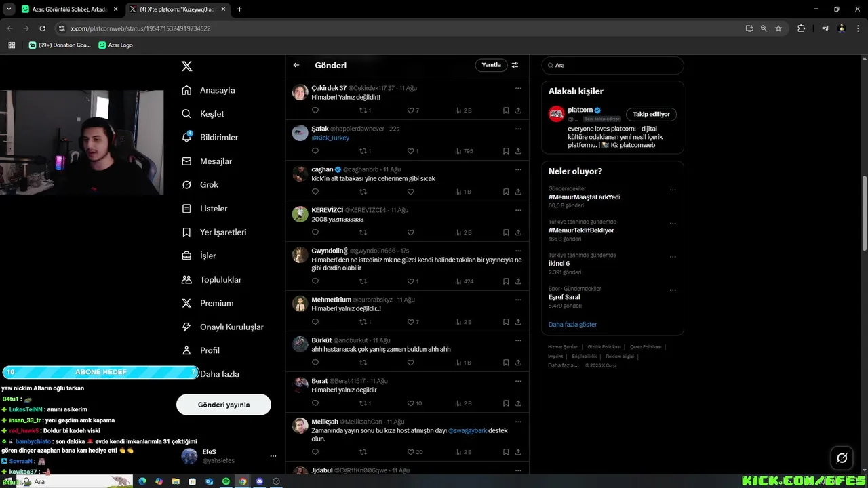This screenshot has height=488, width=868.
Task: Open Profil page
Action: click(201, 350)
